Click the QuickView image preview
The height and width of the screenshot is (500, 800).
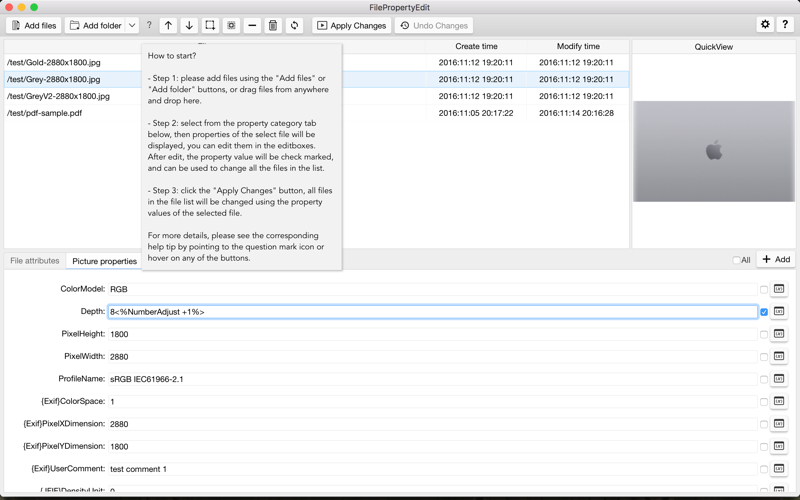coord(714,151)
